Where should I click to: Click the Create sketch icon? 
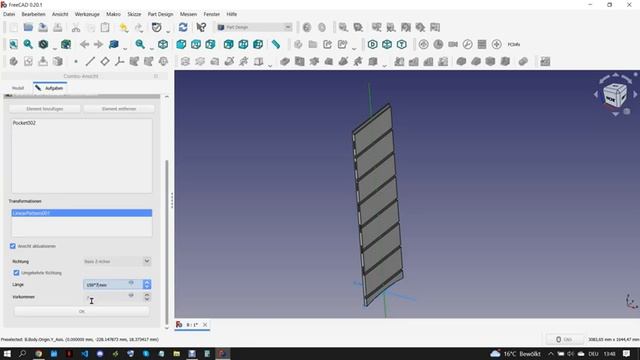(x=28, y=61)
